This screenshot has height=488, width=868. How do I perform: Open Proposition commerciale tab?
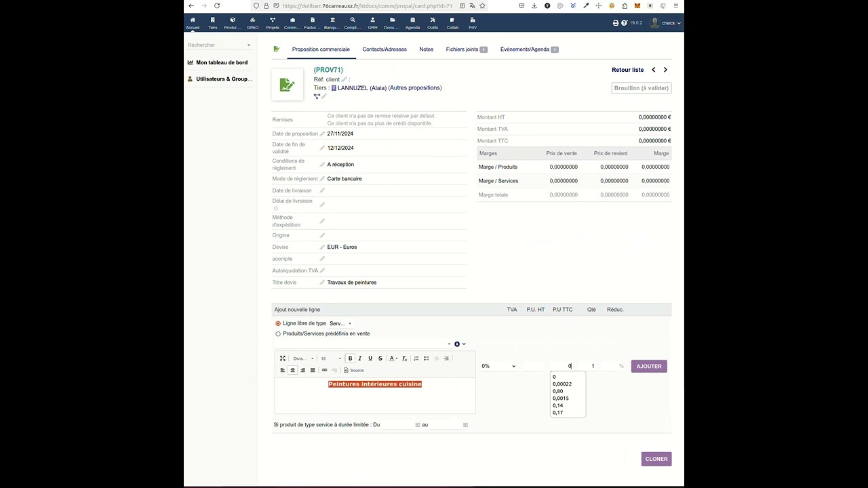click(x=321, y=49)
